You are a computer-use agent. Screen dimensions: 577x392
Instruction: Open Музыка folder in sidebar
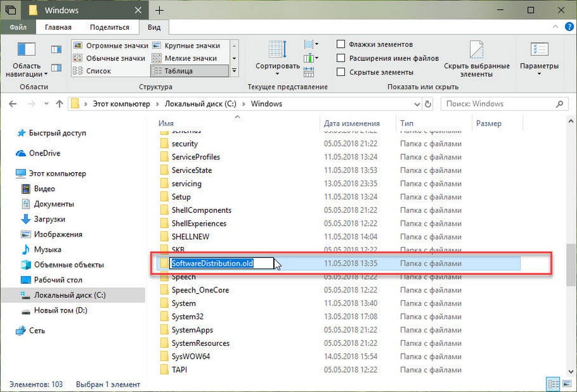pos(47,250)
